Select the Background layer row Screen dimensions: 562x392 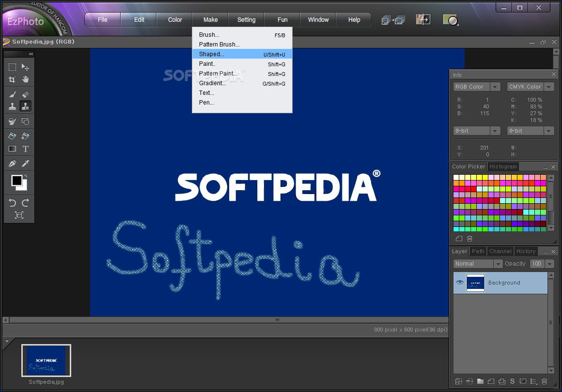tap(500, 283)
